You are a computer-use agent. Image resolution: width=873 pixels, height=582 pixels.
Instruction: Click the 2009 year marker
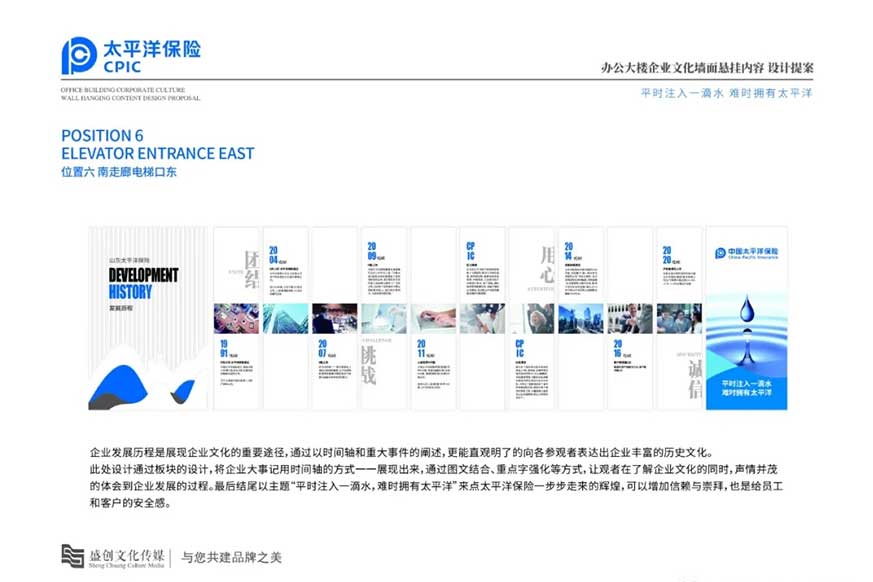tap(375, 251)
